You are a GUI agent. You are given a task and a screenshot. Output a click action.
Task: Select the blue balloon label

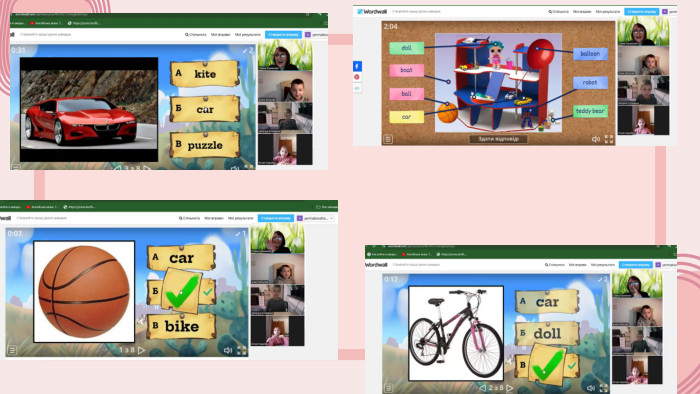coord(590,54)
